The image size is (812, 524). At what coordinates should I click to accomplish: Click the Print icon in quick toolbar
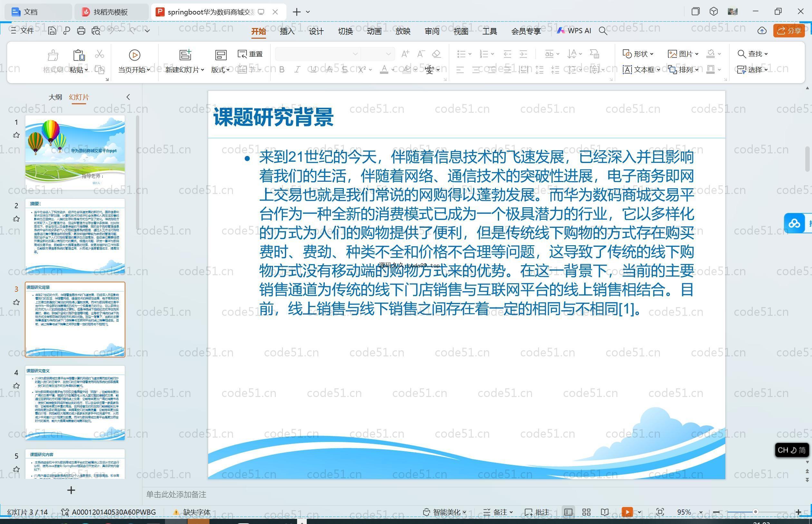click(x=81, y=31)
